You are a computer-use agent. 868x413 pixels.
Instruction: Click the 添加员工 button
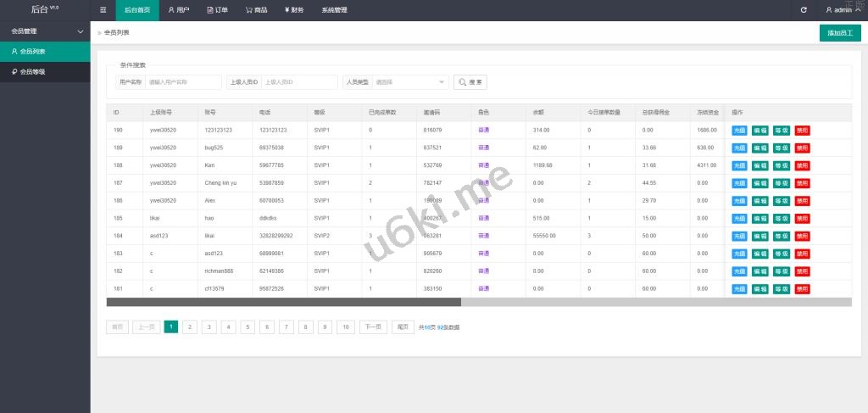tap(840, 33)
